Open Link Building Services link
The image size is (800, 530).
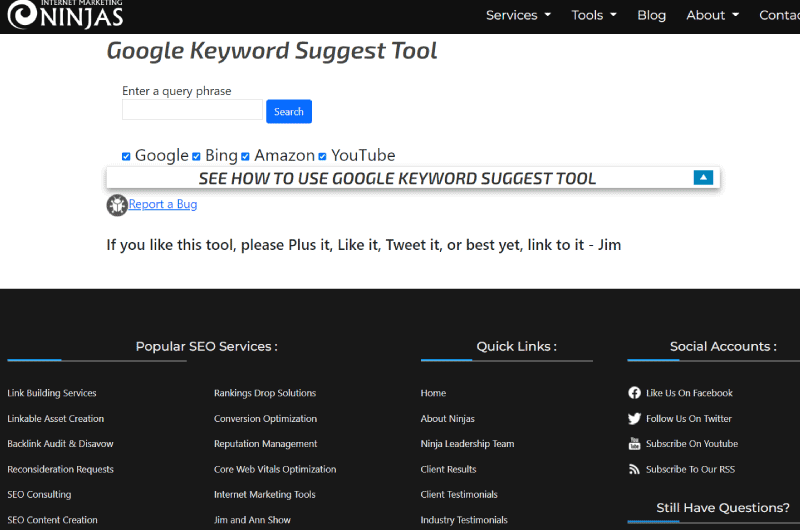point(52,393)
